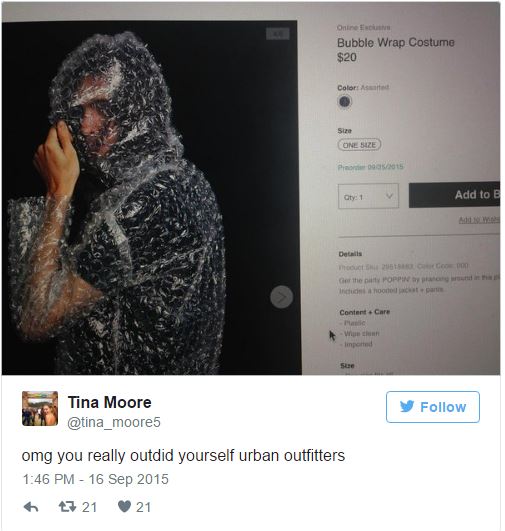Click the Twitter bird icon in Follow
Viewport: 505px width, 531px height.
click(407, 406)
